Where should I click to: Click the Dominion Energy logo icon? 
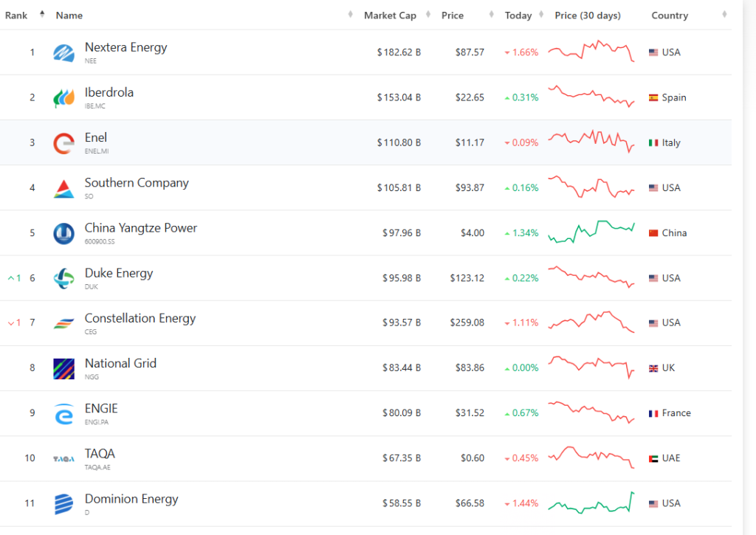point(63,505)
